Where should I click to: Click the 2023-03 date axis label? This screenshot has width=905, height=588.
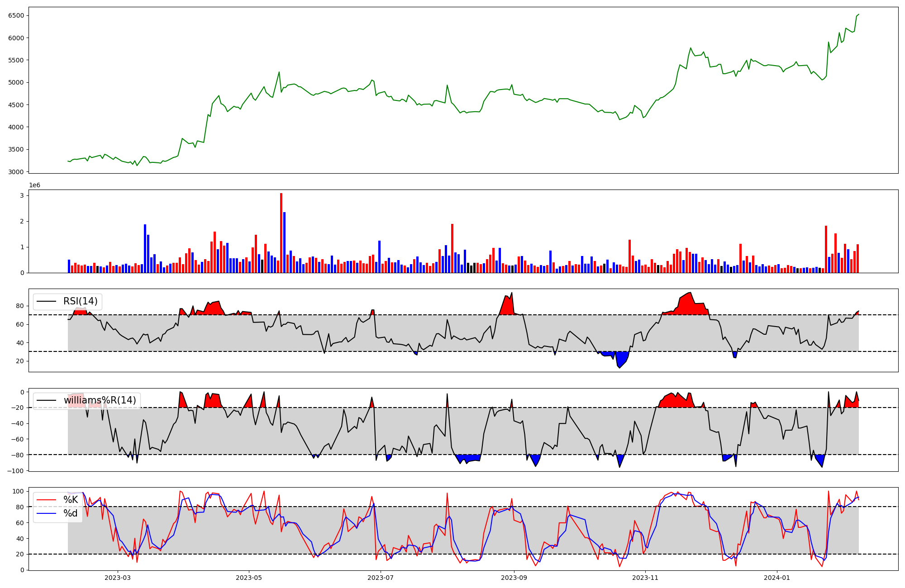point(118,578)
